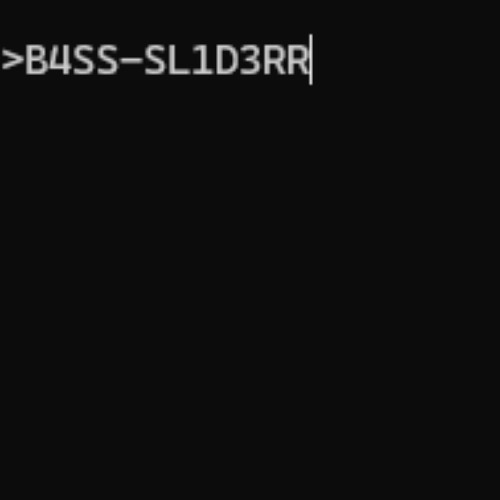The image size is (500, 500).
Task: Click the digit 4 in B4SS
Action: (x=59, y=60)
